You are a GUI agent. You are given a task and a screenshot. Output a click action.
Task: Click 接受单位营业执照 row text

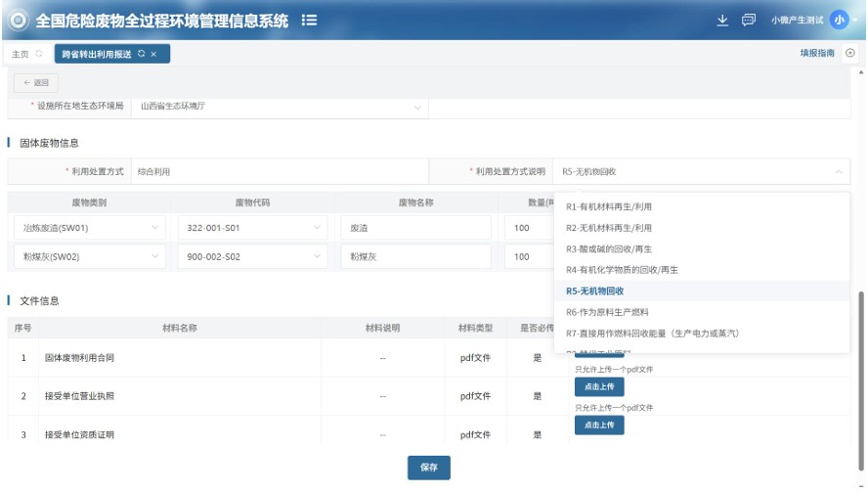79,396
